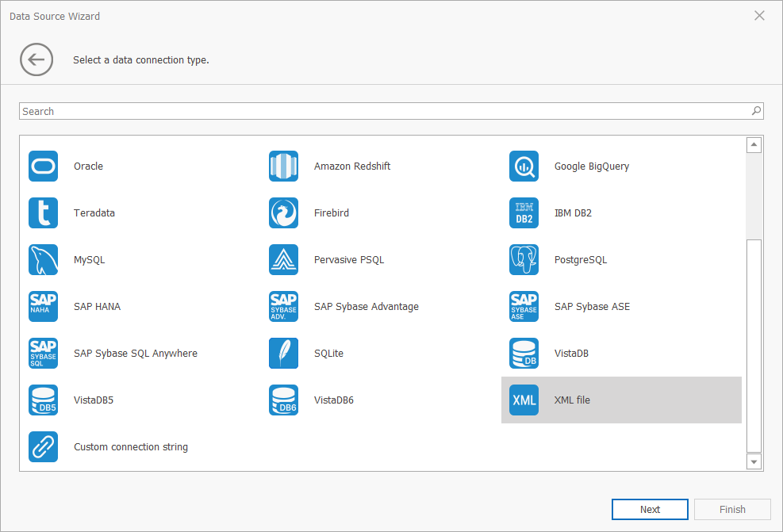Screen dimensions: 783x532
Task: Choose the SAP HANA option
Action: pyautogui.click(x=97, y=307)
